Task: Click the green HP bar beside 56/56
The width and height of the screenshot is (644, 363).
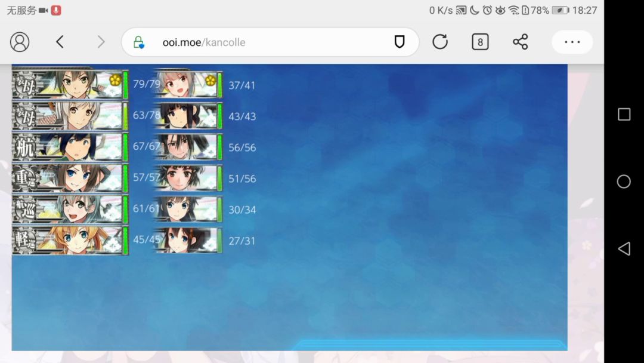Action: point(219,147)
